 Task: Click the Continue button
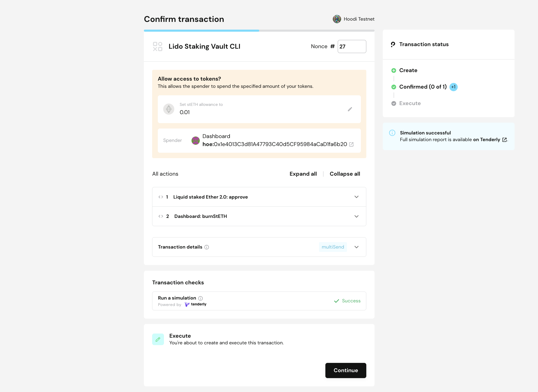(345, 370)
